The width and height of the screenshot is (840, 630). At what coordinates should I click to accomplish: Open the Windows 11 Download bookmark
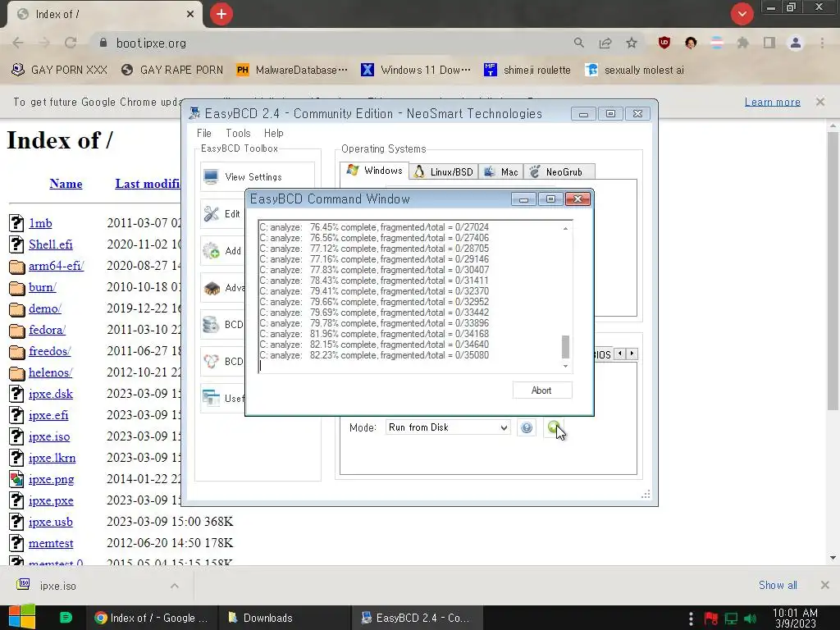416,71
